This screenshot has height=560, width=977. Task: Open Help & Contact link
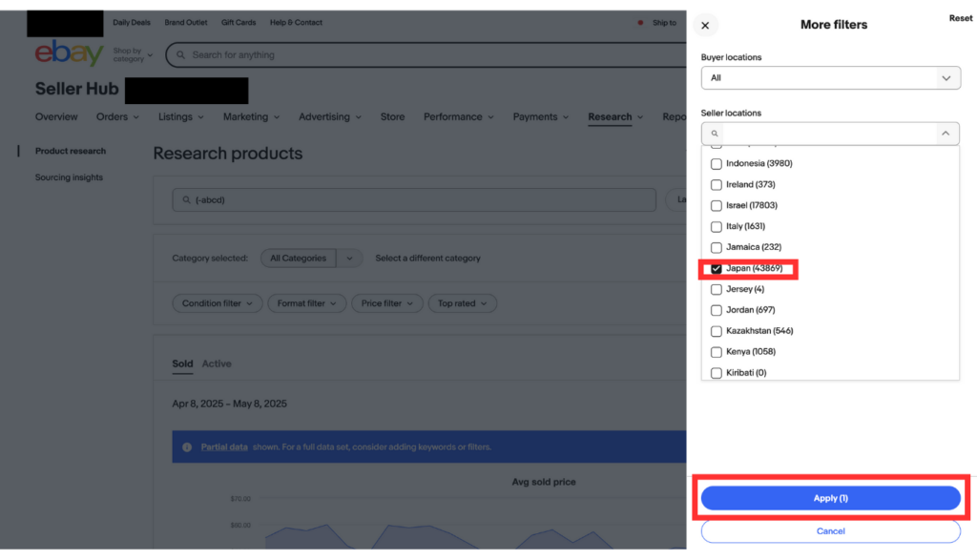tap(296, 23)
